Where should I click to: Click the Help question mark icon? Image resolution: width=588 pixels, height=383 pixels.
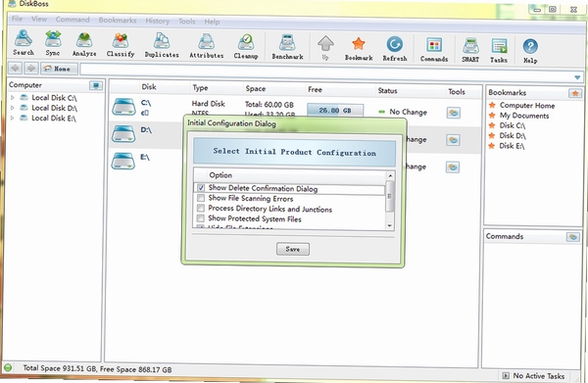tap(530, 51)
